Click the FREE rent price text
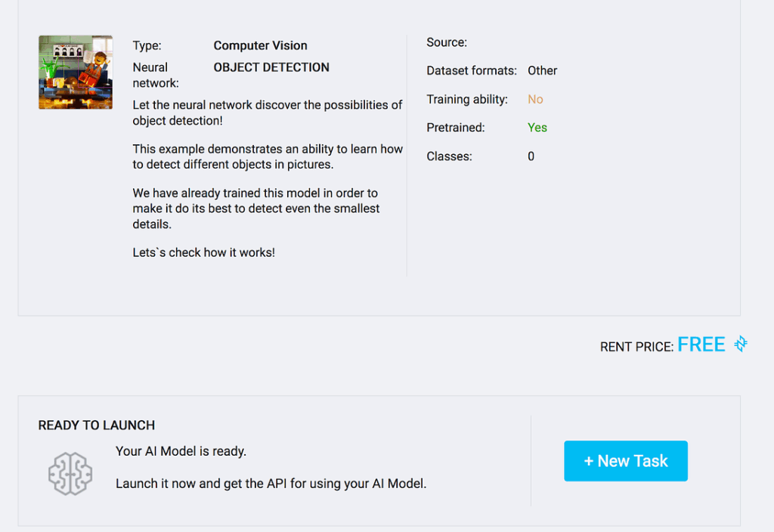Screen dimensions: 774x532 pyautogui.click(x=701, y=345)
